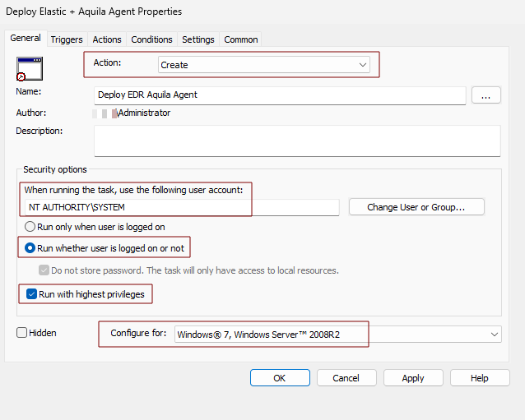Open the Actions tab
Image resolution: width=525 pixels, height=420 pixels.
click(107, 39)
